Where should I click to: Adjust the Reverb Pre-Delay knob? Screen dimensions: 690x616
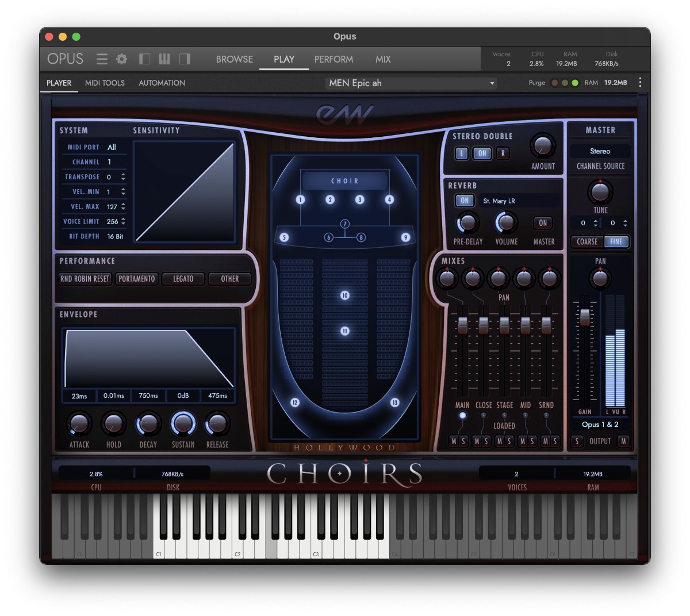[x=467, y=222]
